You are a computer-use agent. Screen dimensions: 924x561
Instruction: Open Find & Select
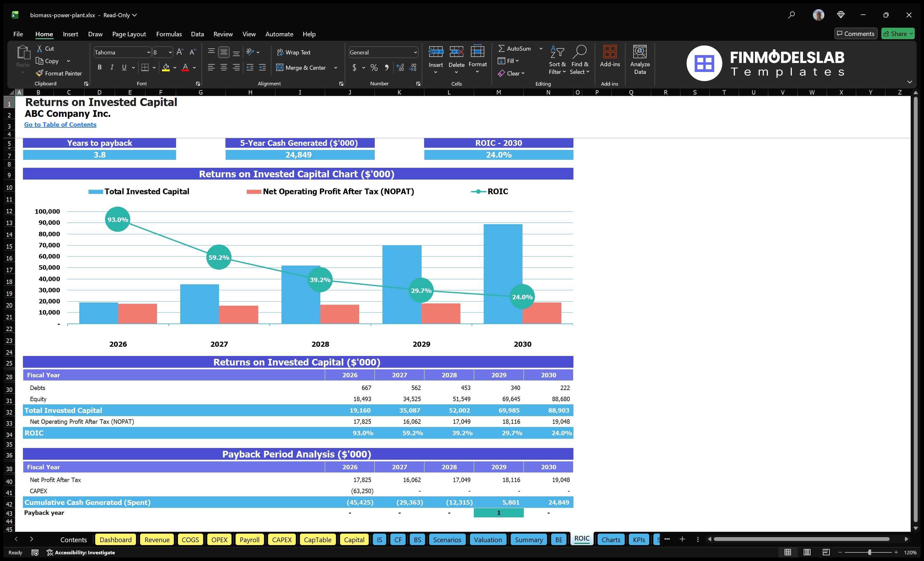tap(580, 60)
